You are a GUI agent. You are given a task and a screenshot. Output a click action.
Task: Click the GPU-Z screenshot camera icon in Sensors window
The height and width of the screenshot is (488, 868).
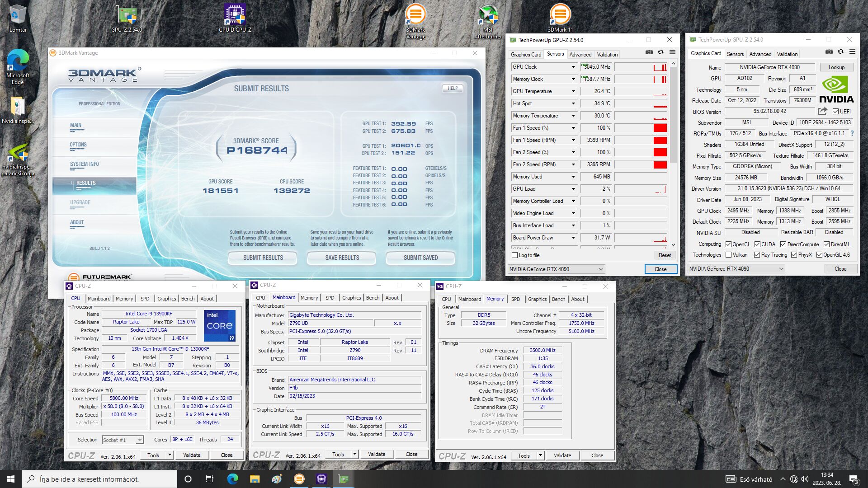point(649,52)
